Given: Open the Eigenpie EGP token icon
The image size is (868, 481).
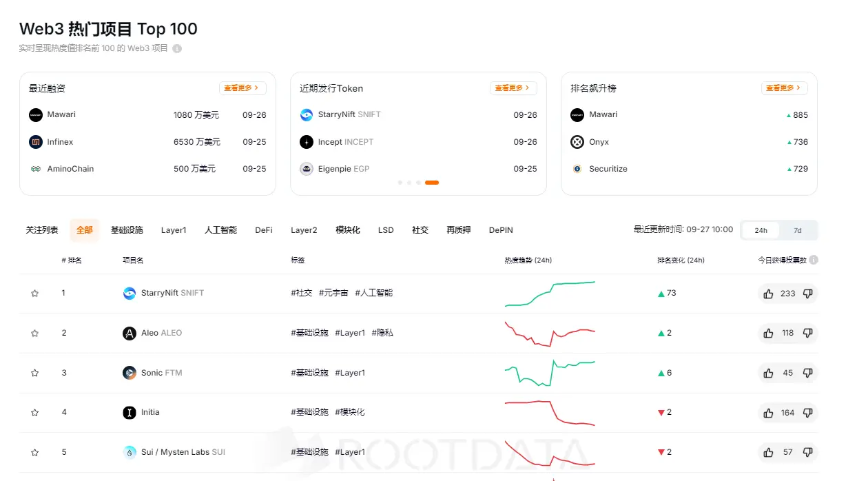Looking at the screenshot, I should (x=306, y=168).
